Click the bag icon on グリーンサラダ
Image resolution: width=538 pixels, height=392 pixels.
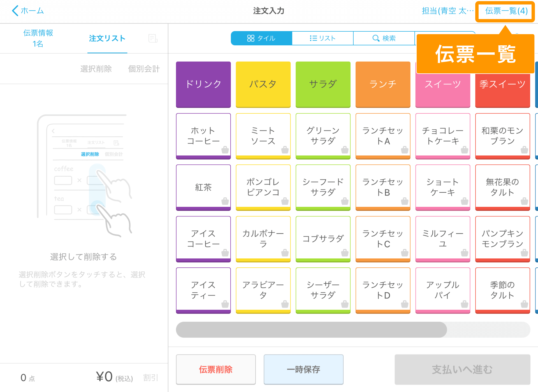[x=345, y=150]
